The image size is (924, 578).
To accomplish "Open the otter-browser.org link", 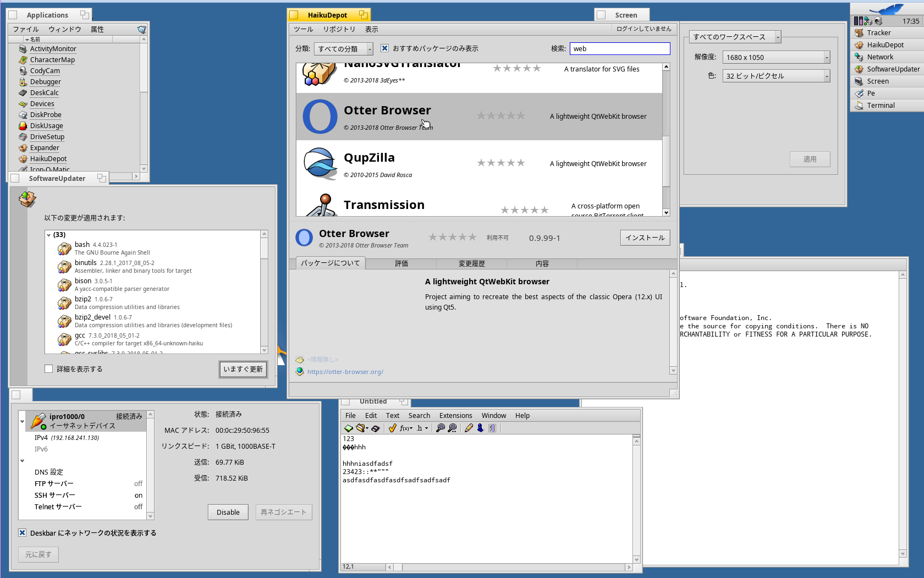I will point(345,372).
